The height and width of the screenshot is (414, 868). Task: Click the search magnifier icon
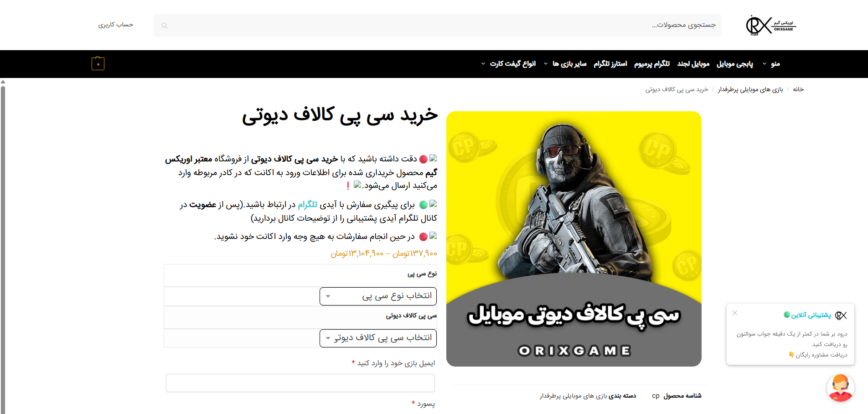[x=164, y=25]
